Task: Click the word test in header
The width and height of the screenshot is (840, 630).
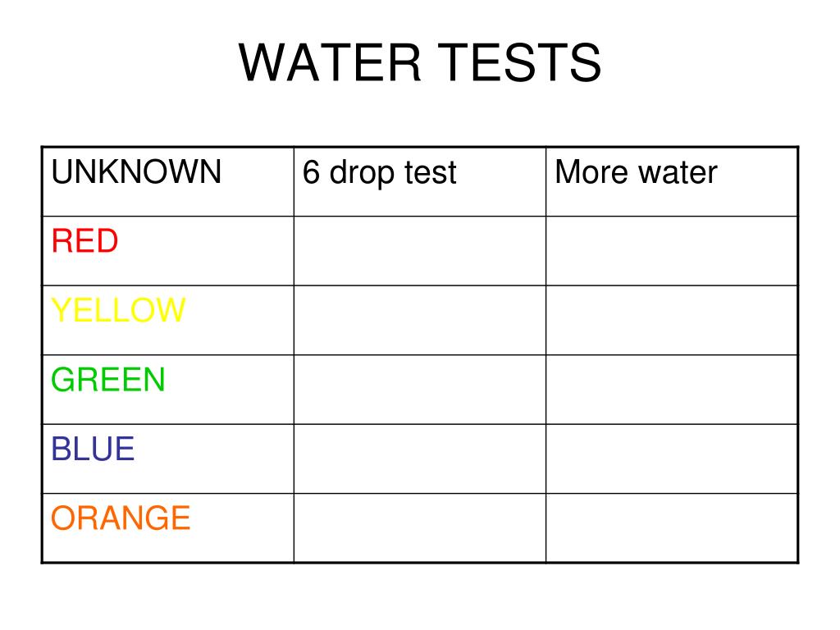Action: pyautogui.click(x=430, y=172)
